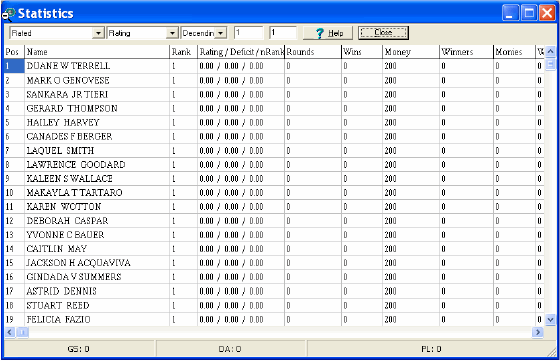This screenshot has width=560, height=361.
Task: Click the Rounds column header
Action: point(313,52)
